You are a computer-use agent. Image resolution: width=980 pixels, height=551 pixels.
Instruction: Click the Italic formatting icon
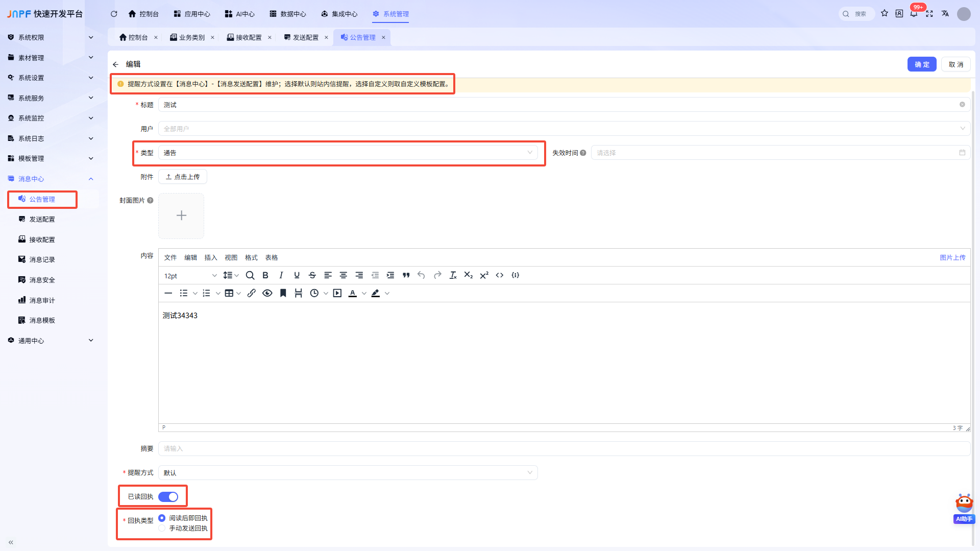pyautogui.click(x=281, y=275)
